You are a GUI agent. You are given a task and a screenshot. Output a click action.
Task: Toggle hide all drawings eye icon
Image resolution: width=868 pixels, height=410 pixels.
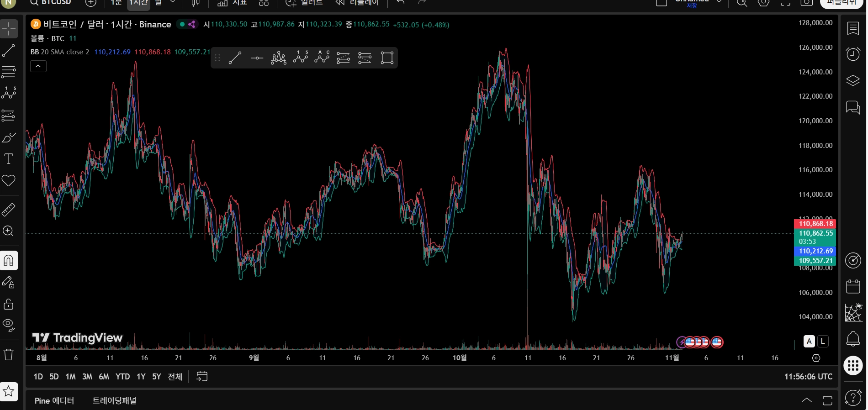9,325
